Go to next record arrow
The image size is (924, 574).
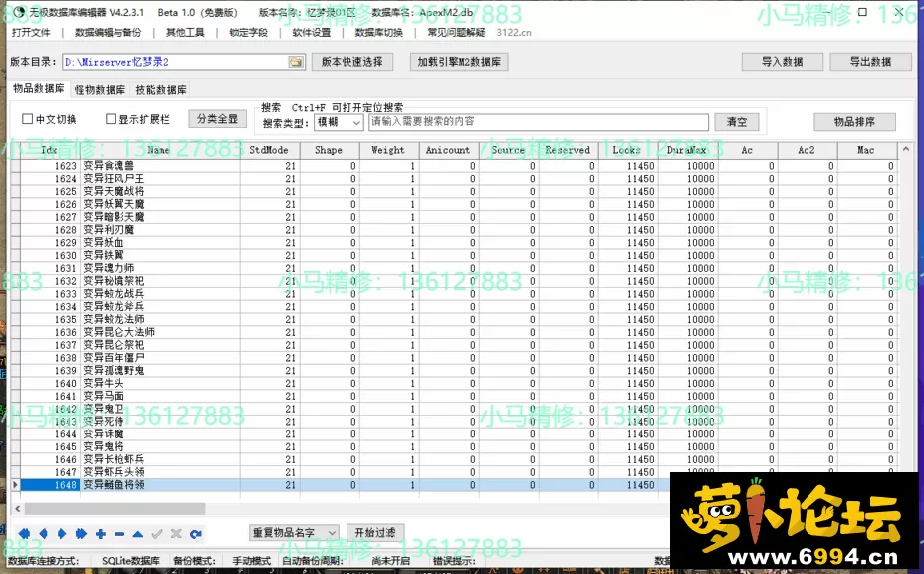pyautogui.click(x=62, y=534)
